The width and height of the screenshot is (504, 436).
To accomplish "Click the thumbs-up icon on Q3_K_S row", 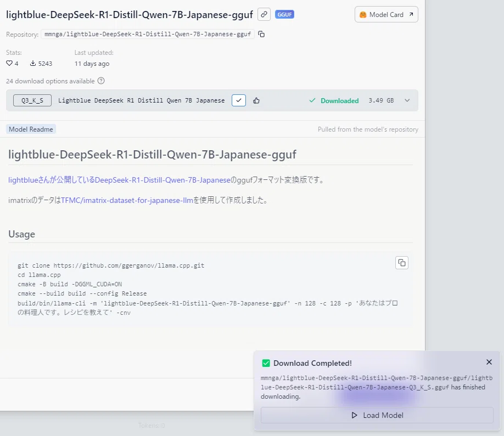I will tap(256, 100).
